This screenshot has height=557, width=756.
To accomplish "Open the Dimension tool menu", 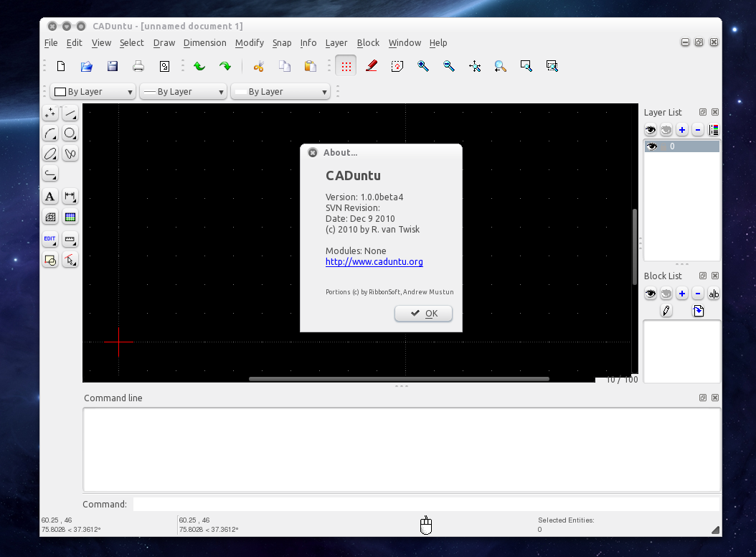I will click(x=70, y=197).
